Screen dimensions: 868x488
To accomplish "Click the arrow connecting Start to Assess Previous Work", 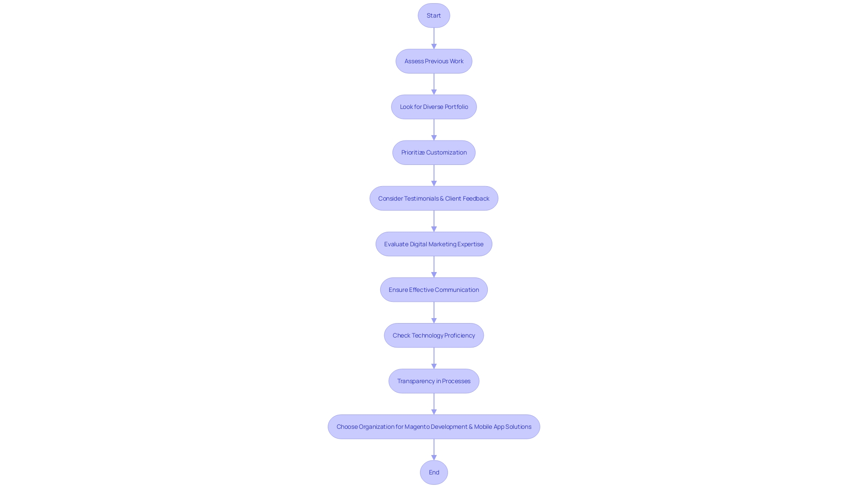I will pos(434,38).
